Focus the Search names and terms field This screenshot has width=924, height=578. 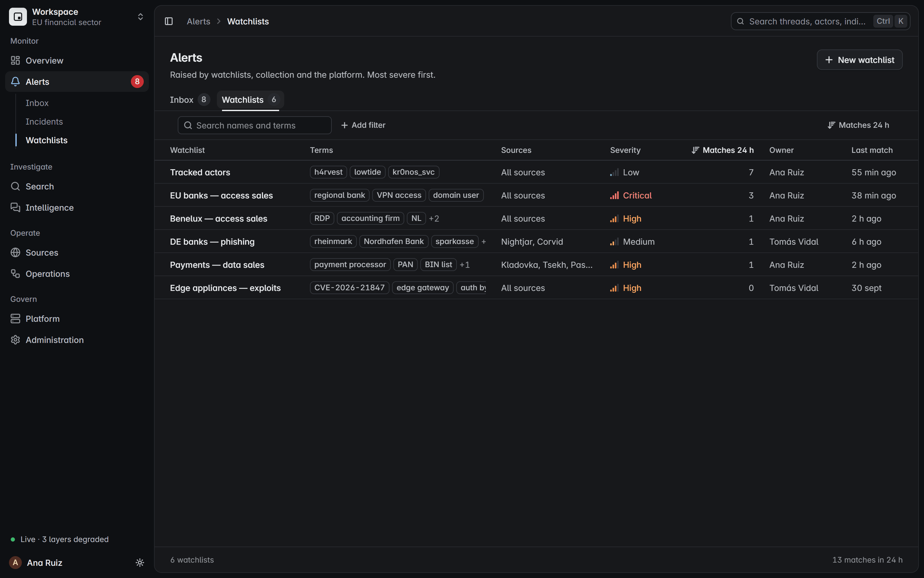255,125
